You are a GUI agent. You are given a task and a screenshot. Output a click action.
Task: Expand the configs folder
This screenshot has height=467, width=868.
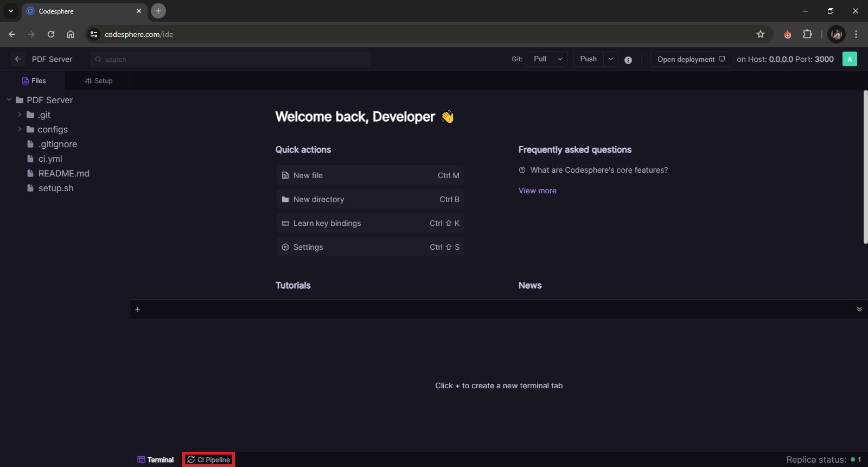(x=20, y=129)
